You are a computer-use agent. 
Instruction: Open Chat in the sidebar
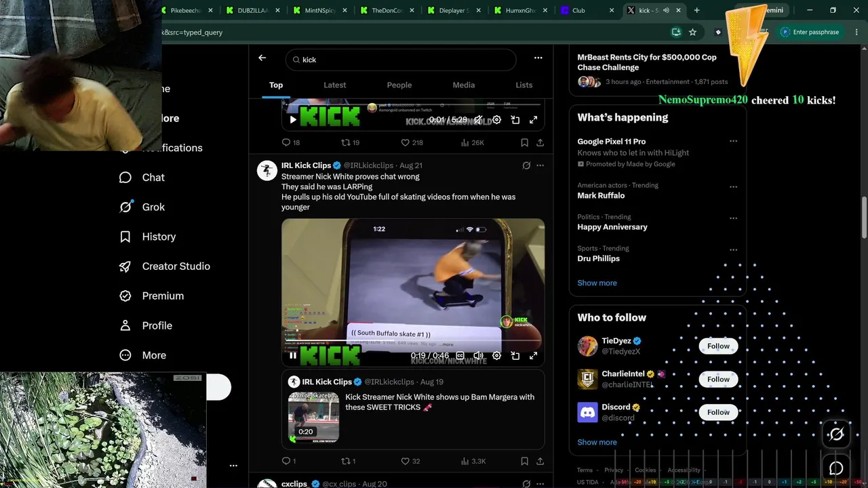coord(142,178)
